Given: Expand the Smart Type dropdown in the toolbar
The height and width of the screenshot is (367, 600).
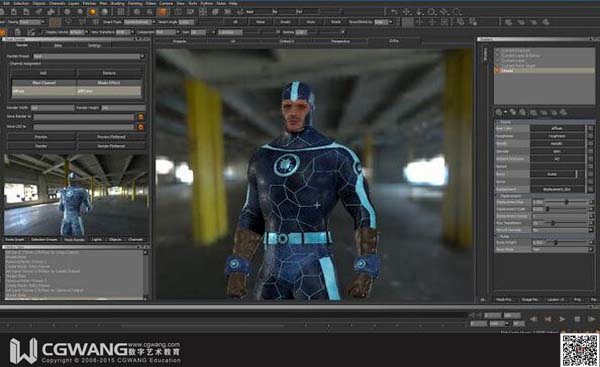Looking at the screenshot, I should click(x=139, y=22).
